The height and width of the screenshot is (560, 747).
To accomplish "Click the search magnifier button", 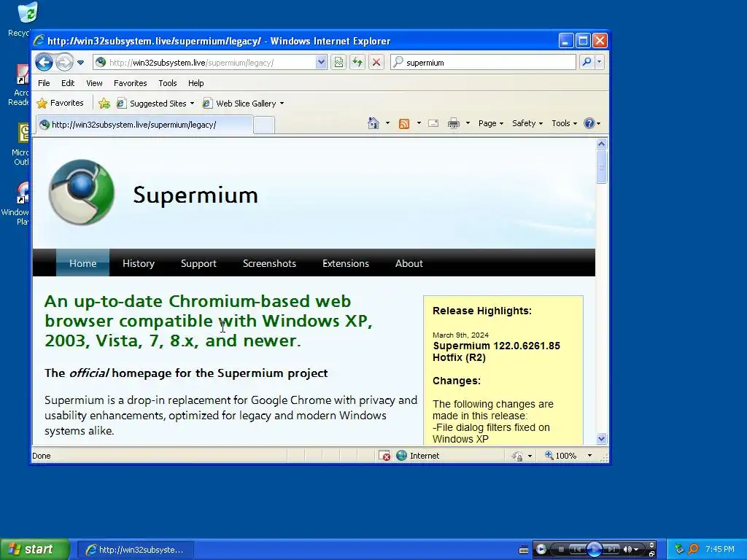I will [x=587, y=62].
